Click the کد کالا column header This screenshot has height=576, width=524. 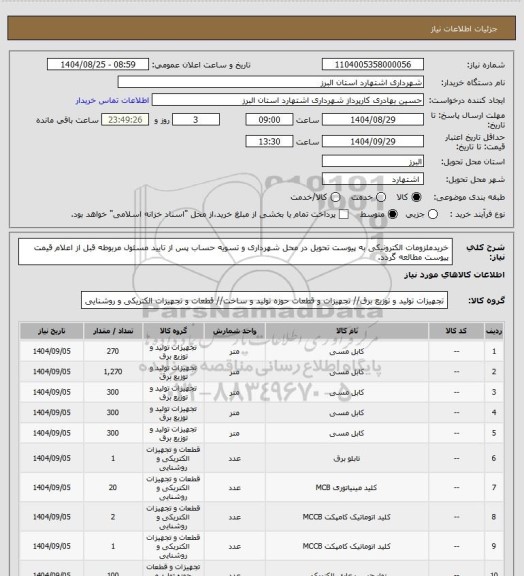click(456, 331)
